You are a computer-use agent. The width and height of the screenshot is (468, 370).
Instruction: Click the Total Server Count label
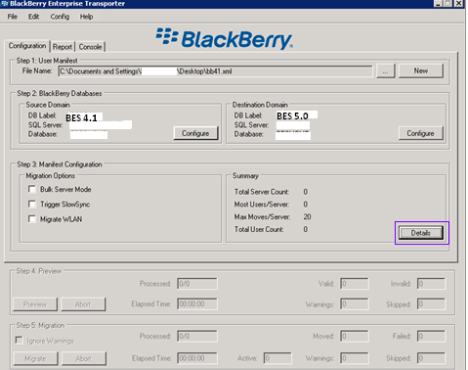[x=262, y=192]
